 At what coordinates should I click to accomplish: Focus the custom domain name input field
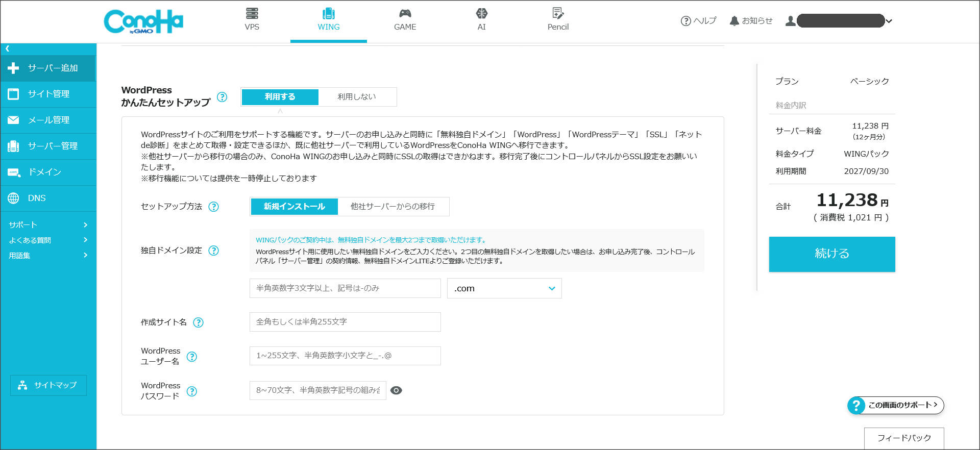click(x=345, y=288)
